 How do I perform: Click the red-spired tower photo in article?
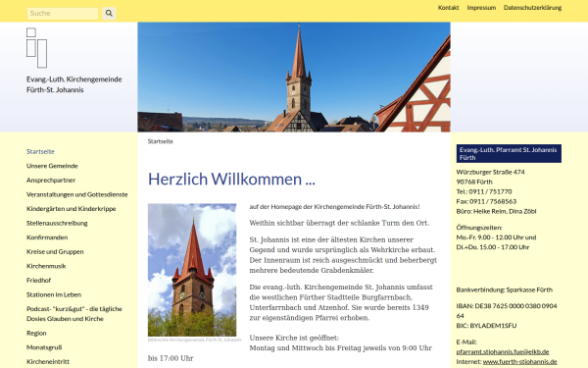click(x=192, y=270)
